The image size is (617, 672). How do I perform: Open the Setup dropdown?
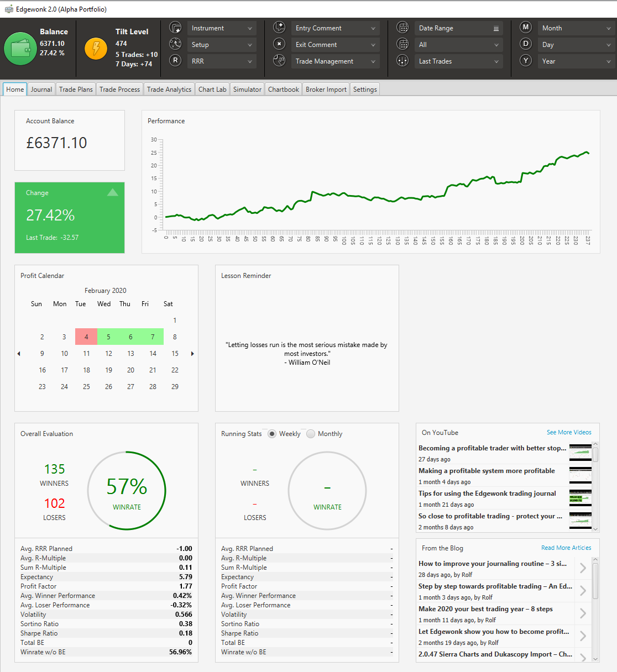[222, 45]
